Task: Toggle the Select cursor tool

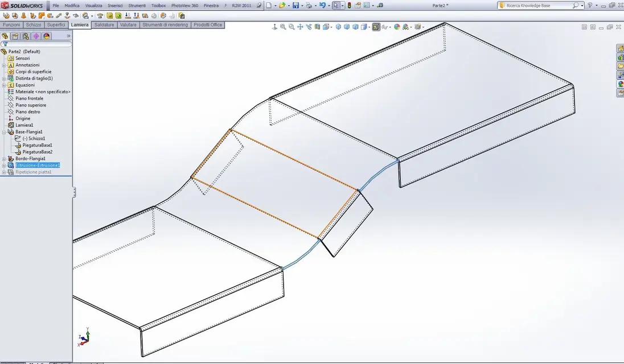Action: pos(336,5)
